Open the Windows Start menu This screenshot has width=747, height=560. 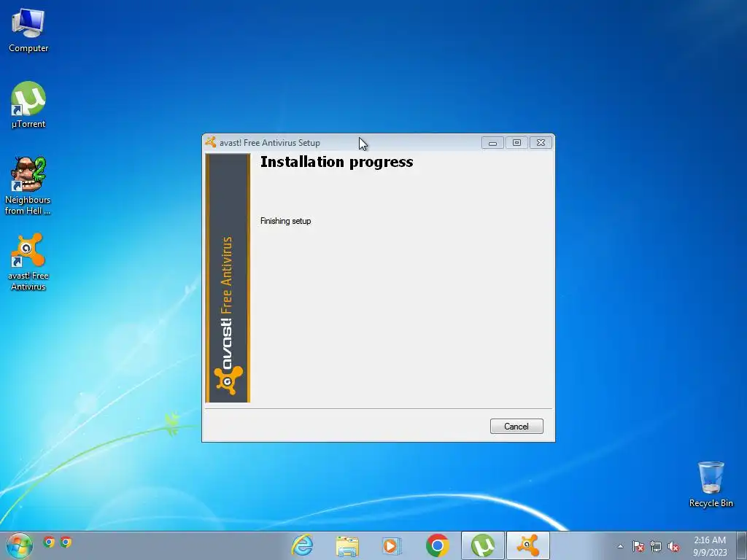click(x=19, y=545)
